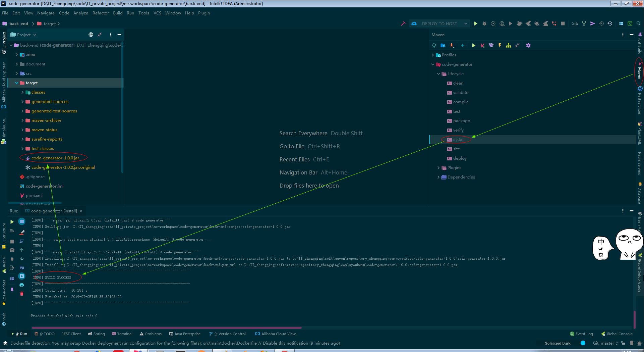Open the VCS menu

pos(157,13)
